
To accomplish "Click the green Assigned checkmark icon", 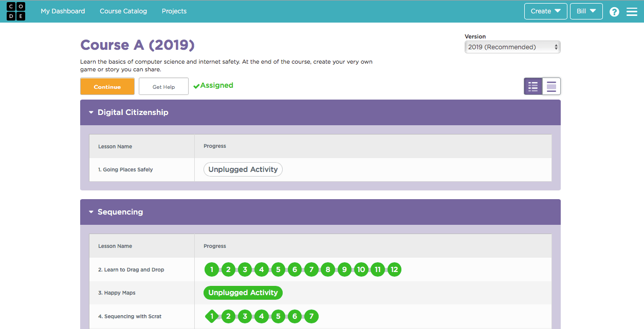I will tap(196, 86).
